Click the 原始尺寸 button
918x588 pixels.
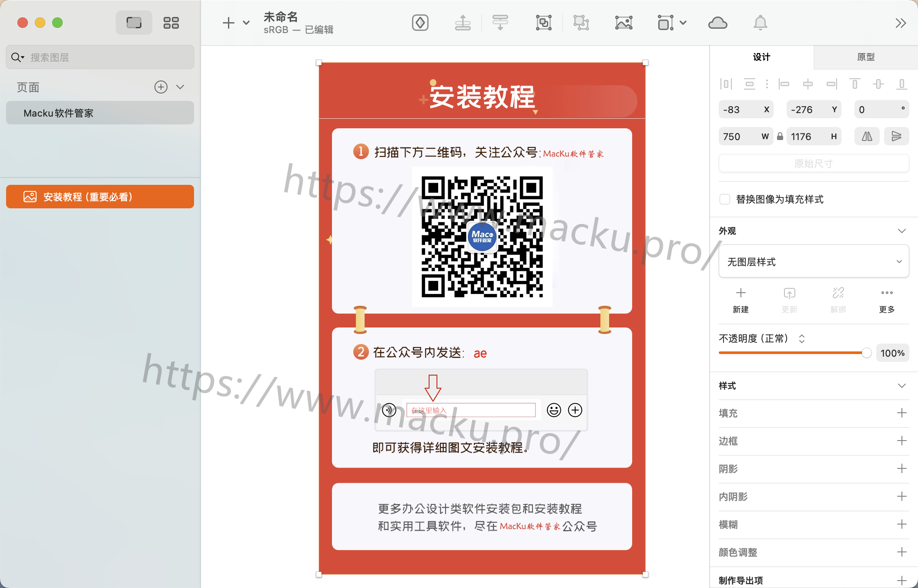click(814, 164)
